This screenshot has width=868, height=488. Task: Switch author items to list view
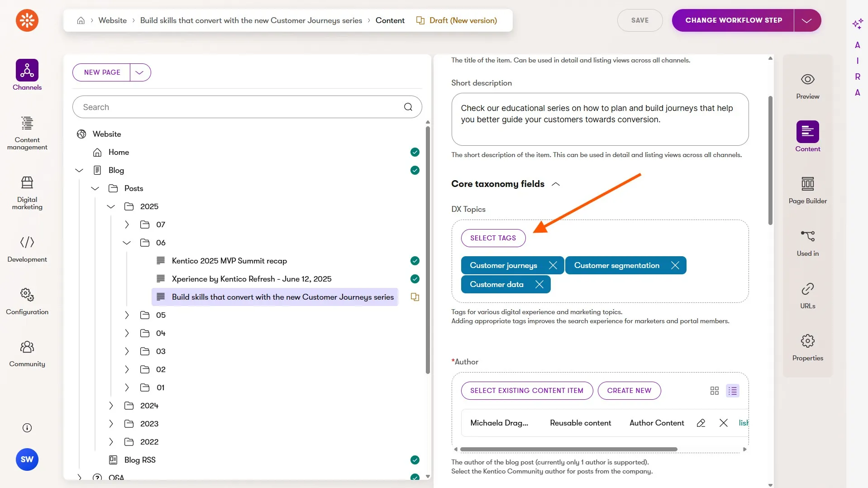coord(733,391)
